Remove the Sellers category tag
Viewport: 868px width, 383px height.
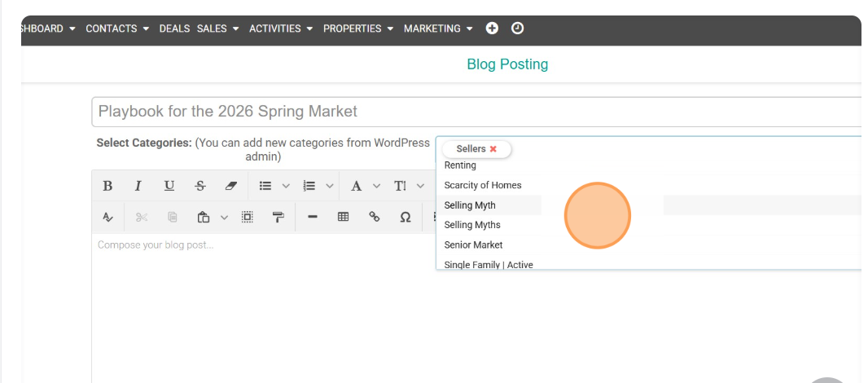(493, 149)
